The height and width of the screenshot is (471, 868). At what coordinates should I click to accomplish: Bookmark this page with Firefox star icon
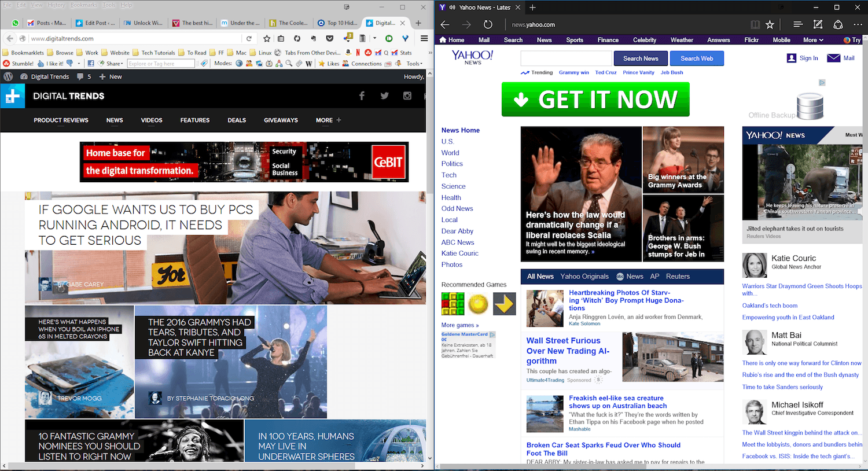(x=267, y=39)
